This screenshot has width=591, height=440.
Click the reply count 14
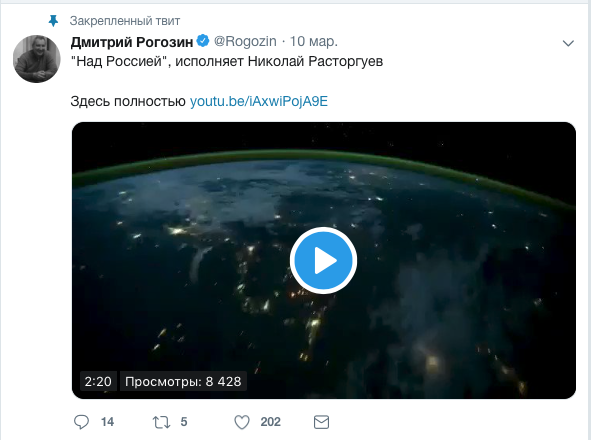pos(107,422)
